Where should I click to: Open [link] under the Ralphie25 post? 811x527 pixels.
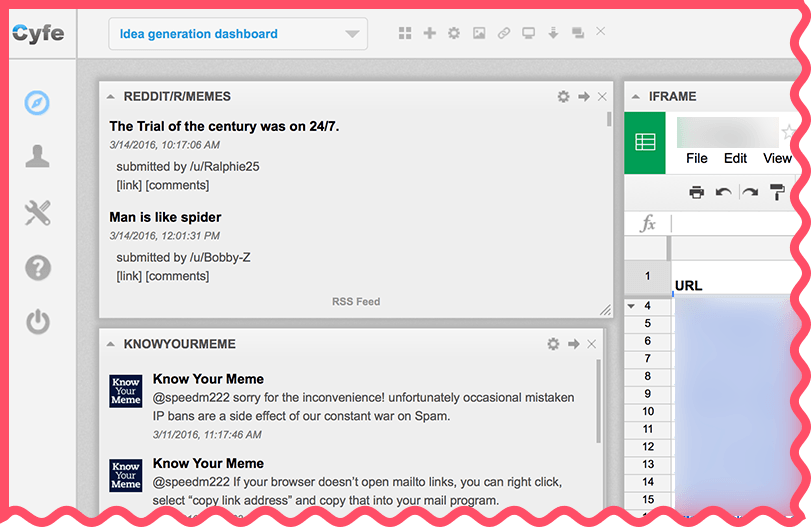(129, 185)
